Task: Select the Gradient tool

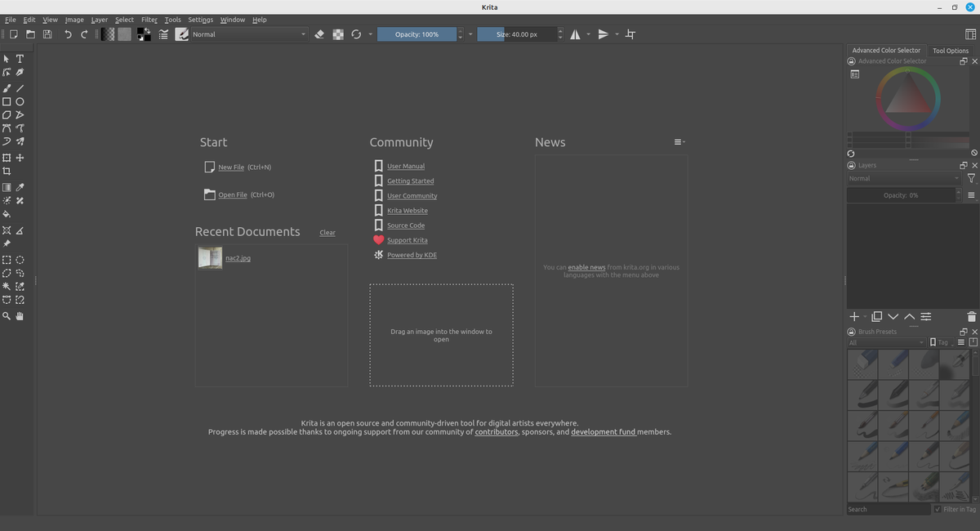Action: pyautogui.click(x=7, y=187)
